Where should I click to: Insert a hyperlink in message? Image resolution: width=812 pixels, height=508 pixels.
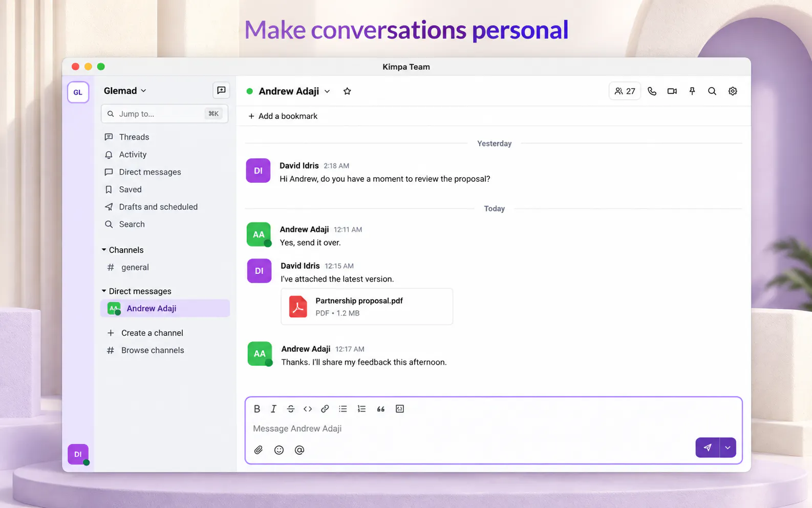[325, 409]
